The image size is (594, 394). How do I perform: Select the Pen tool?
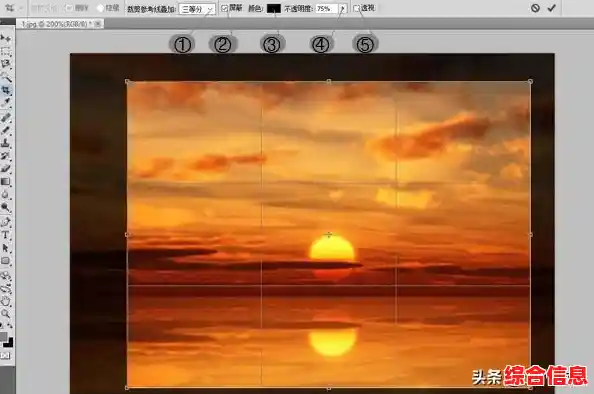point(6,222)
